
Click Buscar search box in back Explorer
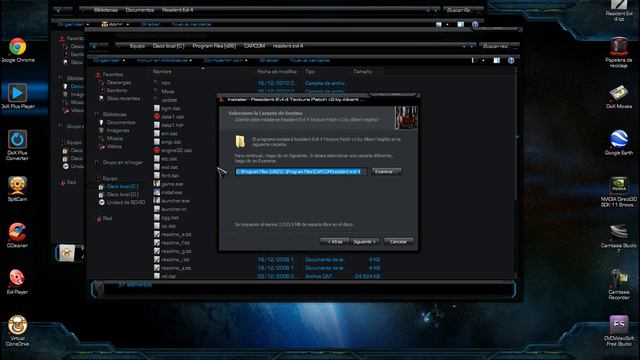pos(463,10)
